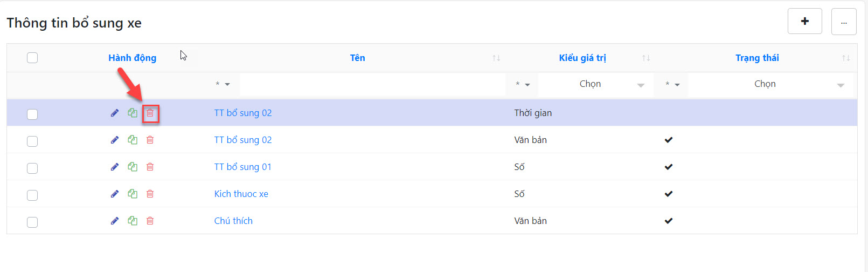Open the more options ellipsis button
868x272 pixels.
844,22
